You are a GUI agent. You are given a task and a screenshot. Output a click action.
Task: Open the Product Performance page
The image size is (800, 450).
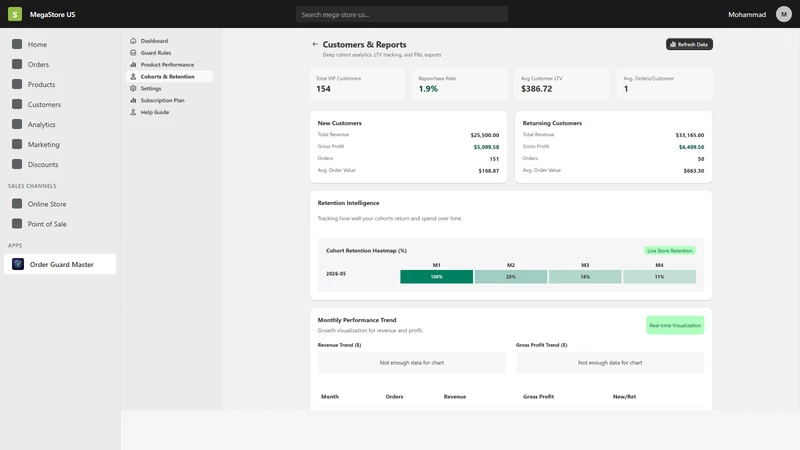169,65
